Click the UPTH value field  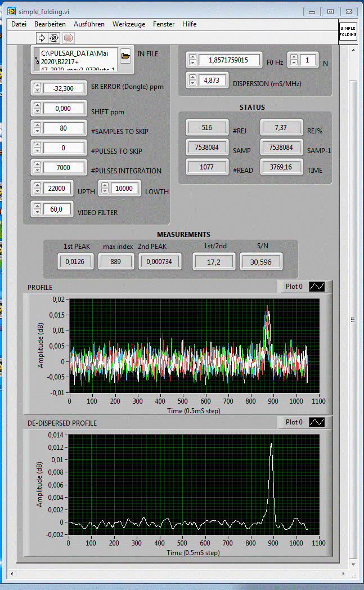click(x=57, y=188)
